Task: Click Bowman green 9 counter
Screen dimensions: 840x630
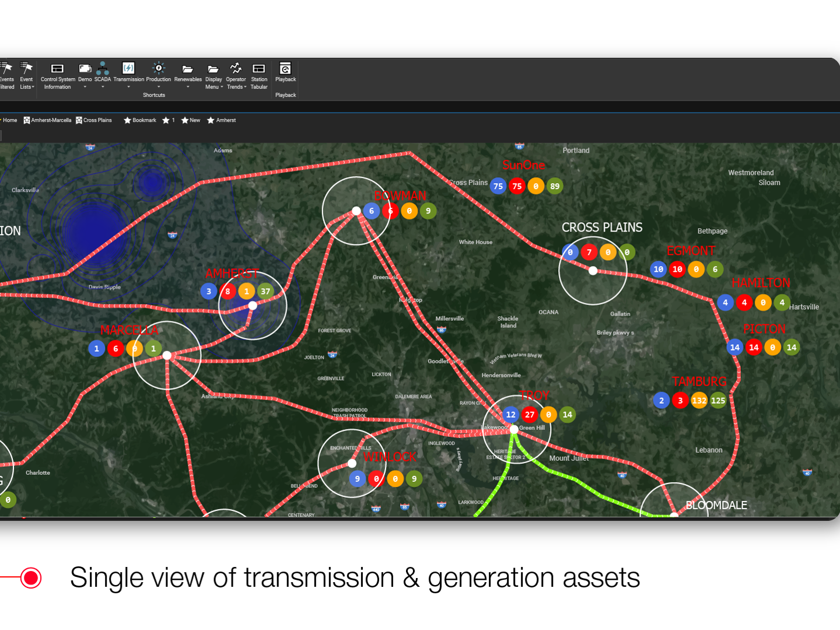Action: click(428, 211)
